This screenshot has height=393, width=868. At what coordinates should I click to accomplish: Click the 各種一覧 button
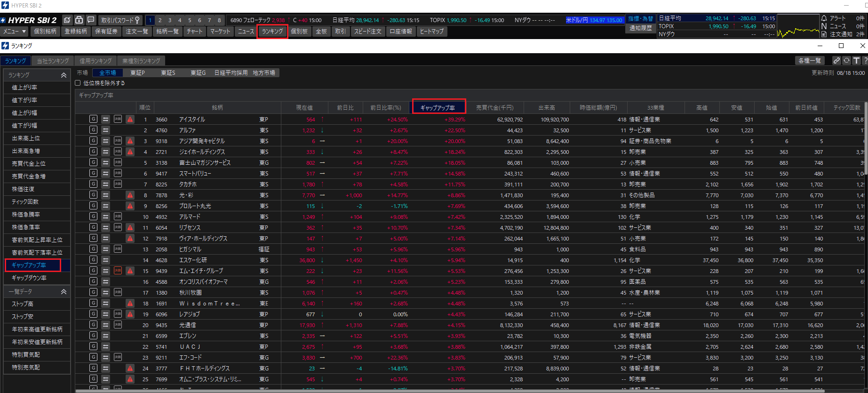[x=809, y=61]
